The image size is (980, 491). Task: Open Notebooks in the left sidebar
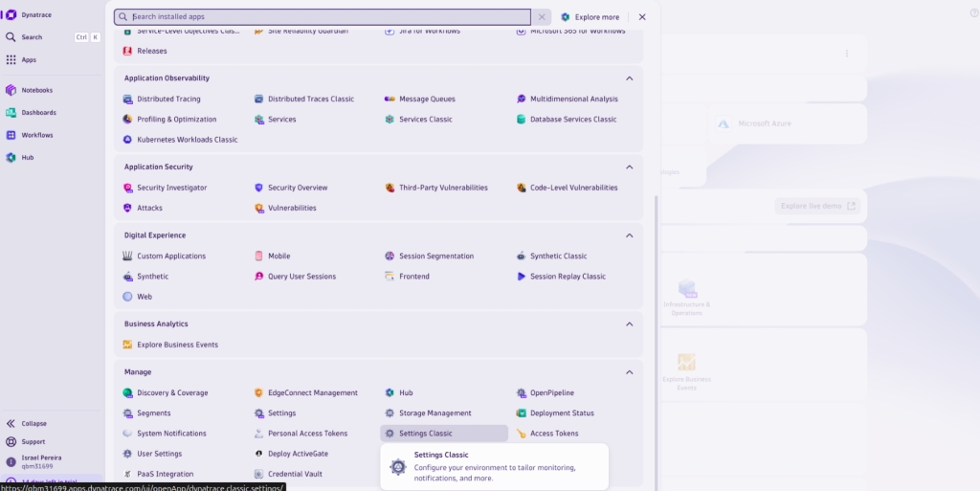tap(36, 90)
